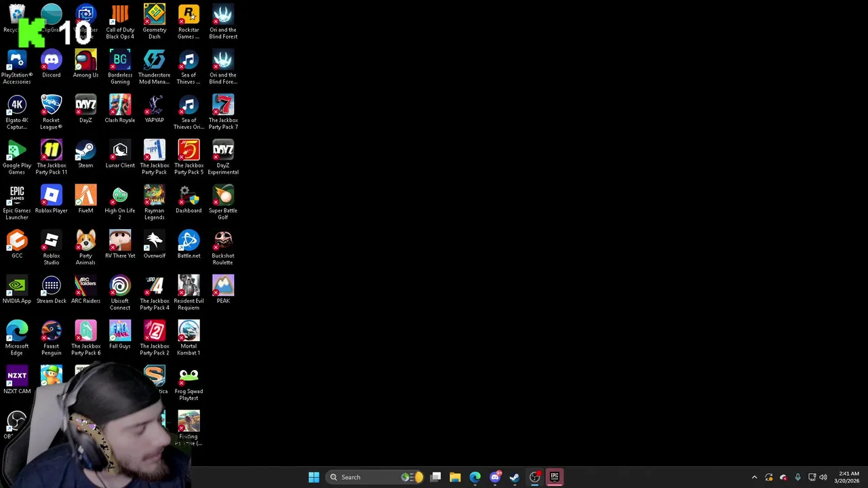Switch to OBS Studio on the taskbar
Image resolution: width=868 pixels, height=488 pixels.
coord(535,477)
